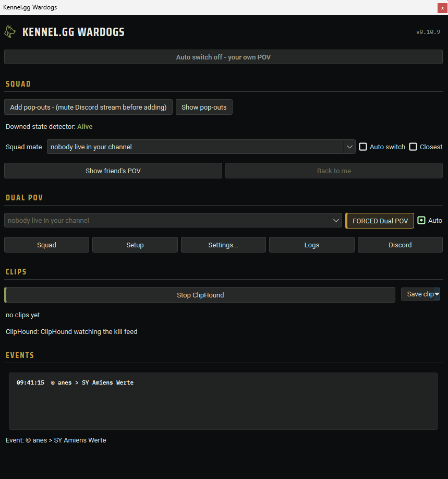
Task: Click the v0.10.9 version label
Action: click(x=428, y=32)
